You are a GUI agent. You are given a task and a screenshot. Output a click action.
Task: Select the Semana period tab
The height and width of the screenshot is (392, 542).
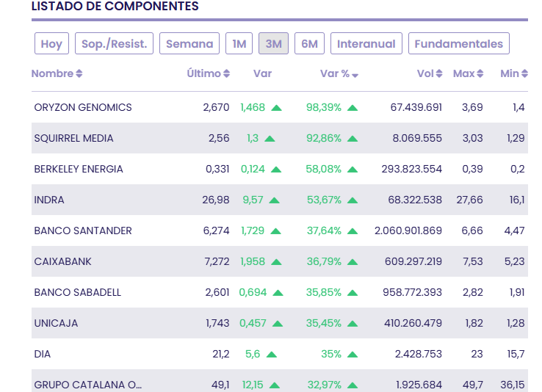(x=189, y=44)
